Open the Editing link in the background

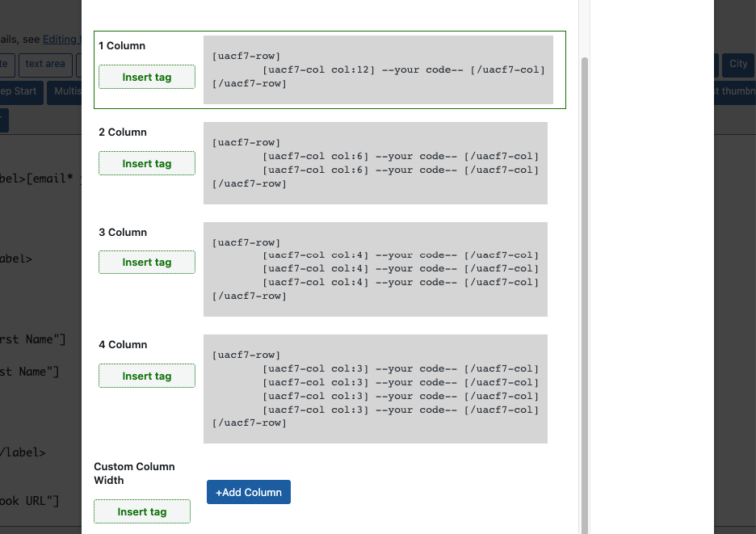(x=61, y=39)
